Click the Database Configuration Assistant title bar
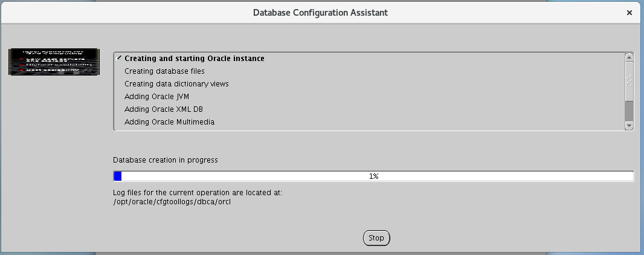644x255 pixels. (x=320, y=11)
